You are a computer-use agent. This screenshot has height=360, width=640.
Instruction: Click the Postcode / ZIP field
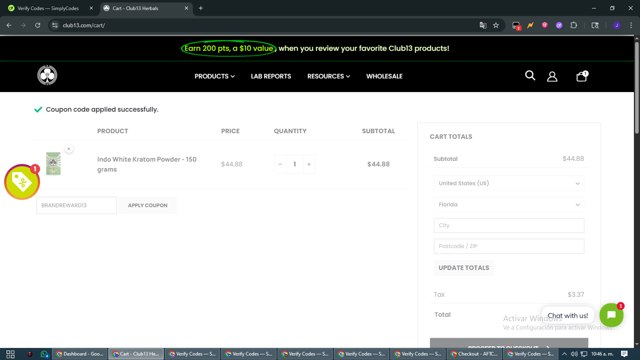(x=509, y=246)
